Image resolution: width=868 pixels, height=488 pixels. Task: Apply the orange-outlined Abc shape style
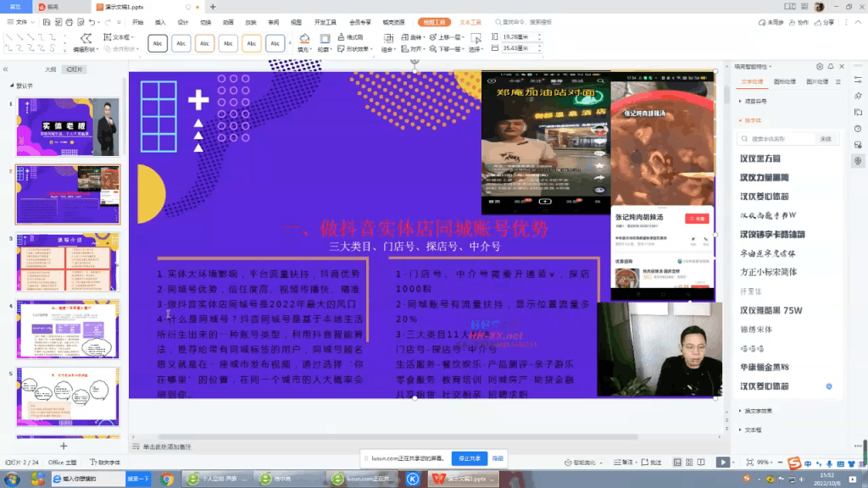pyautogui.click(x=205, y=43)
